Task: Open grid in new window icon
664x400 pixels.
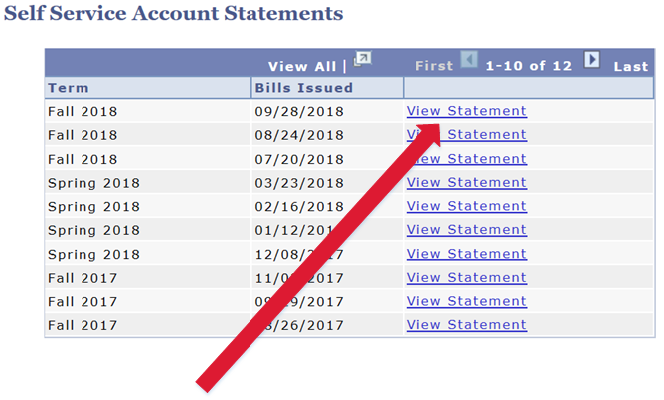Action: pos(363,61)
